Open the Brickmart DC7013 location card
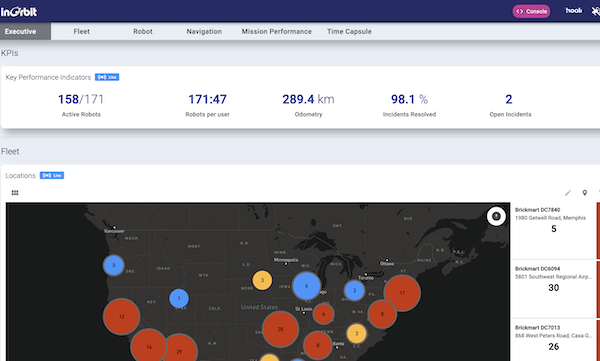600x361 pixels. point(553,340)
